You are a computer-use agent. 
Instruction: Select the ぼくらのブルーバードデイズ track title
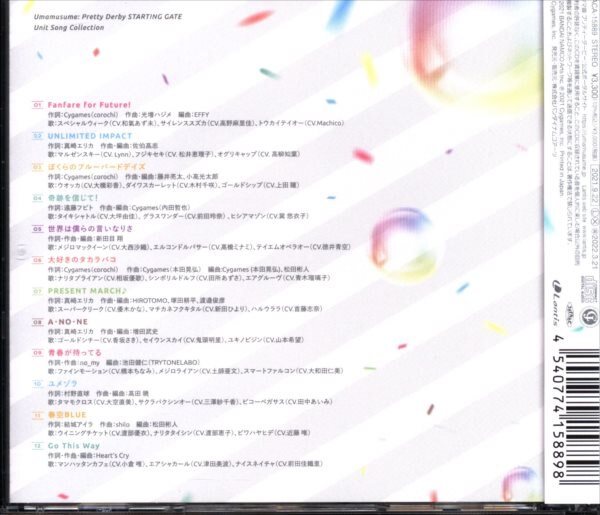coord(96,166)
